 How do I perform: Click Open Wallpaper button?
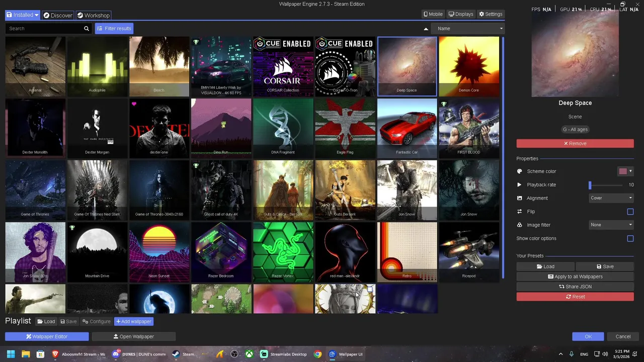[x=134, y=336]
